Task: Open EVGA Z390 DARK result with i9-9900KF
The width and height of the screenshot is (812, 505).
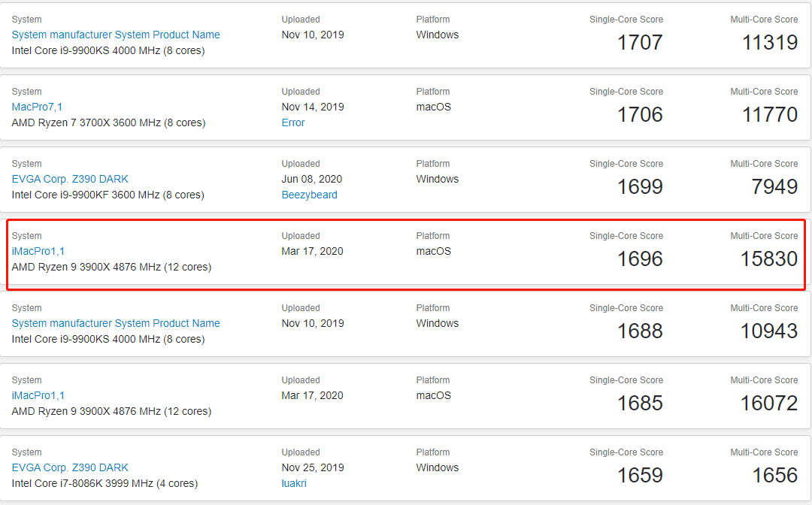Action: tap(70, 179)
